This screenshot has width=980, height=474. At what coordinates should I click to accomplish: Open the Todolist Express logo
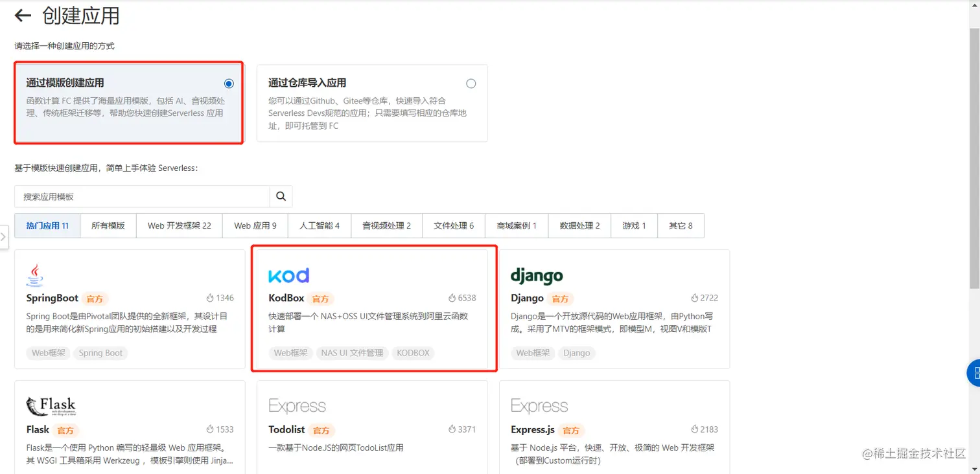coord(297,406)
